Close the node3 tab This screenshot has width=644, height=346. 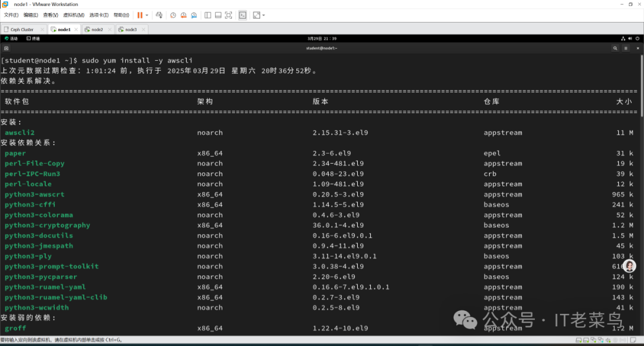point(143,30)
